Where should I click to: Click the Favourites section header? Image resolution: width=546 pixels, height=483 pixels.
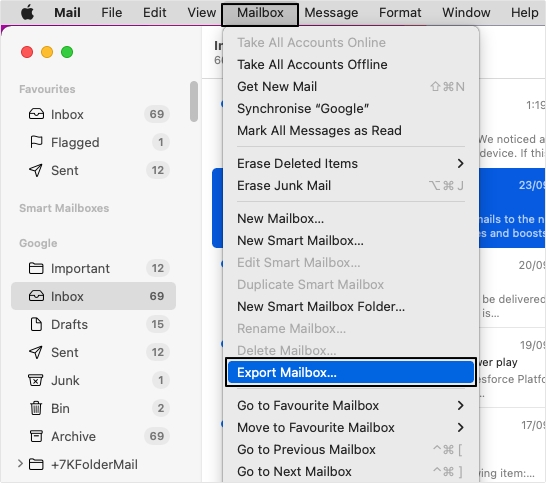[x=47, y=89]
